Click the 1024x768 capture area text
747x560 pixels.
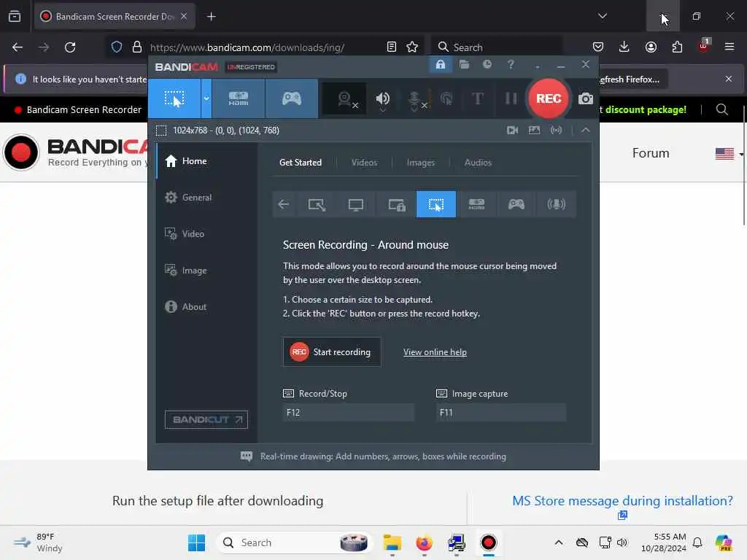(226, 130)
